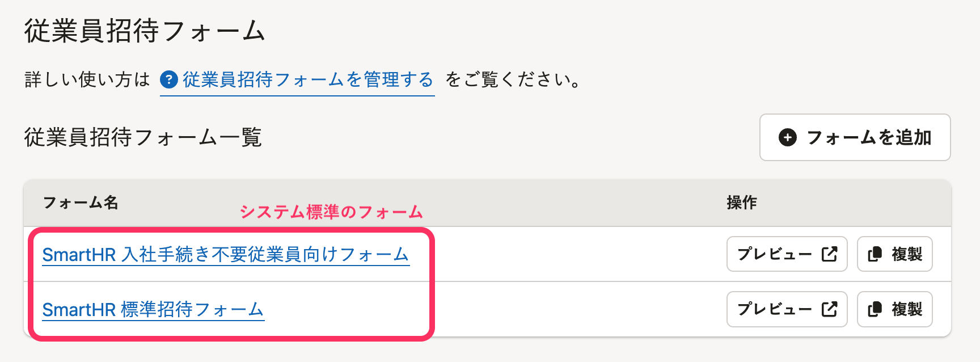This screenshot has height=362, width=980.
Task: Click the 従業員招待フォーム page title
Action: 145,31
